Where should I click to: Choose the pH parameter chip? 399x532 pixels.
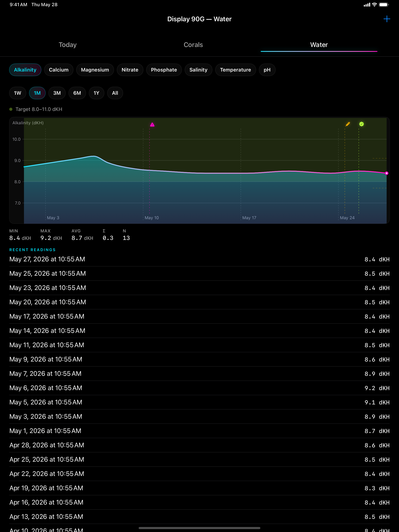click(267, 70)
